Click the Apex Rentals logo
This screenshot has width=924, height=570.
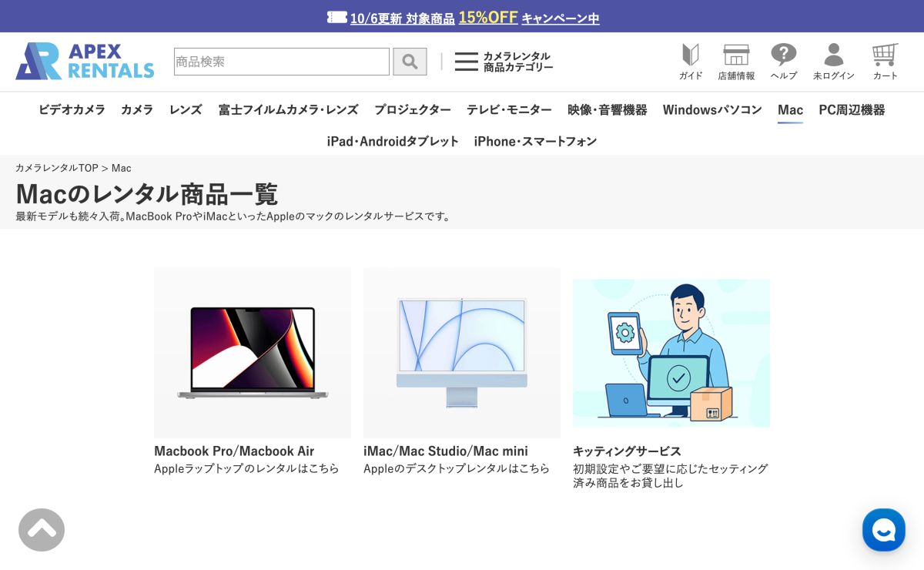[x=85, y=61]
